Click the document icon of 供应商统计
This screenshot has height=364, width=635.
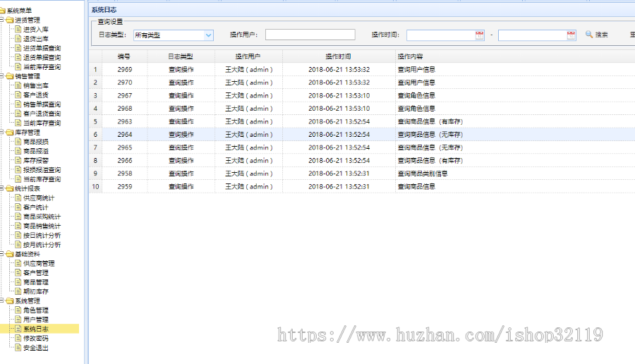pyautogui.click(x=18, y=198)
